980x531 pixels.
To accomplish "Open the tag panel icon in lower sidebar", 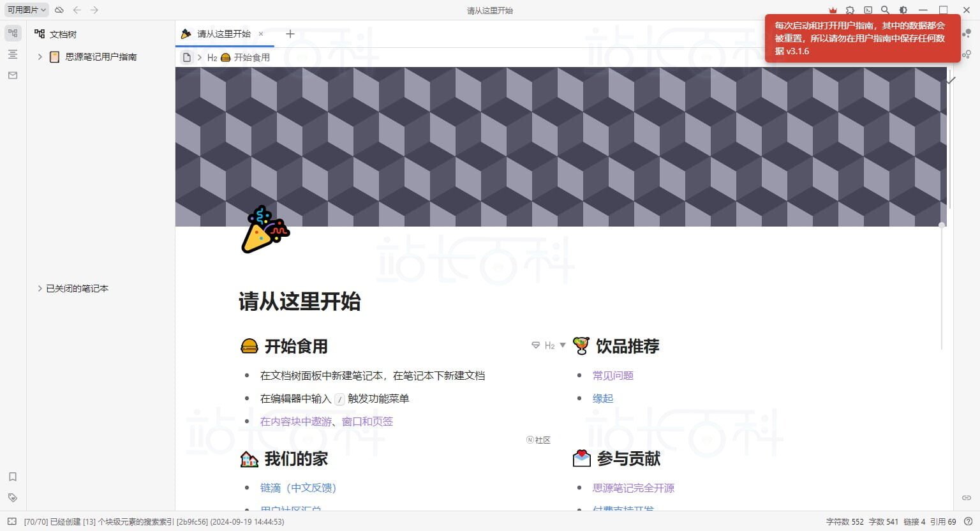I will tap(12, 498).
